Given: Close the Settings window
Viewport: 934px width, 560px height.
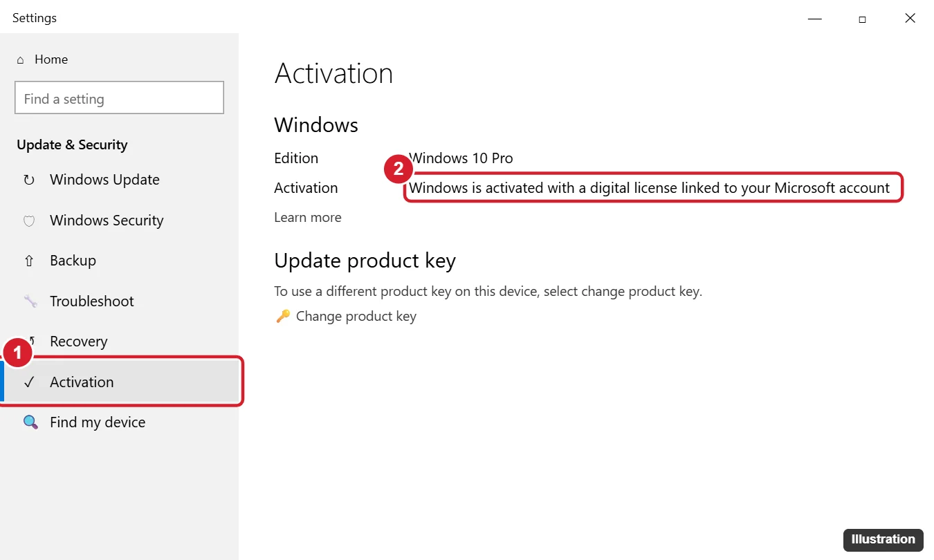Looking at the screenshot, I should (910, 19).
